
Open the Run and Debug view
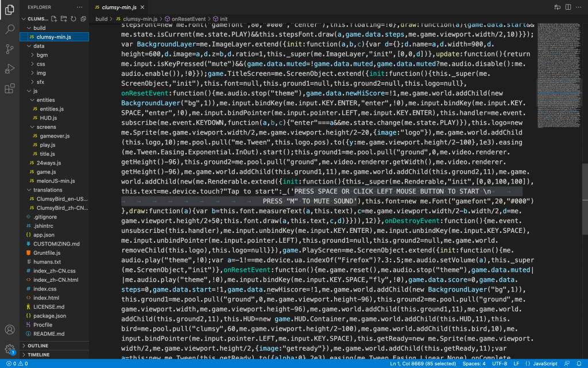tap(10, 69)
